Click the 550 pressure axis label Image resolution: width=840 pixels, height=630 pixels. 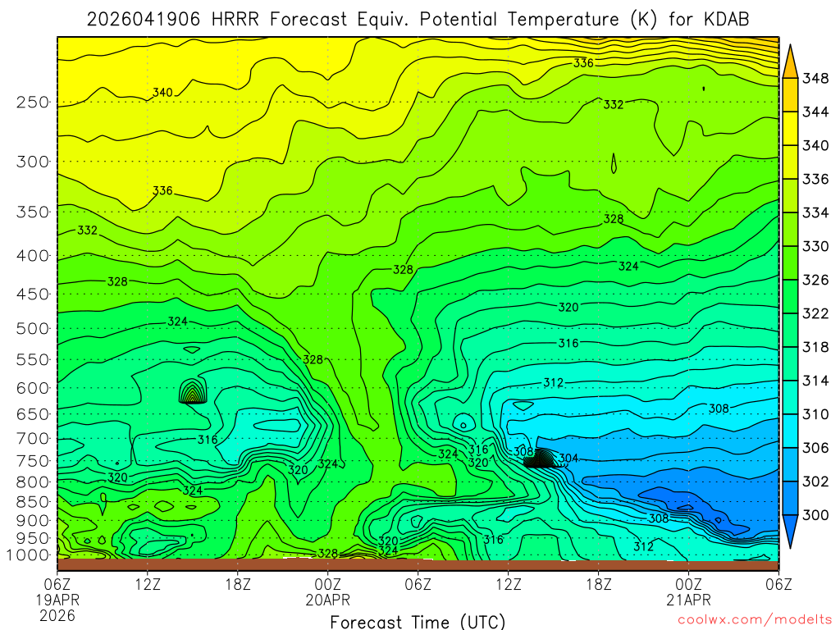click(33, 359)
